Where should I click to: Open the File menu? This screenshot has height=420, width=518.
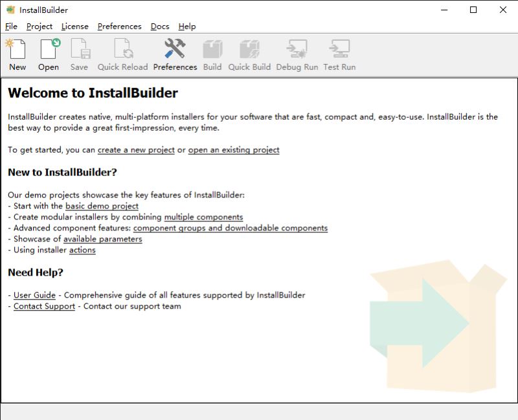pyautogui.click(x=11, y=27)
